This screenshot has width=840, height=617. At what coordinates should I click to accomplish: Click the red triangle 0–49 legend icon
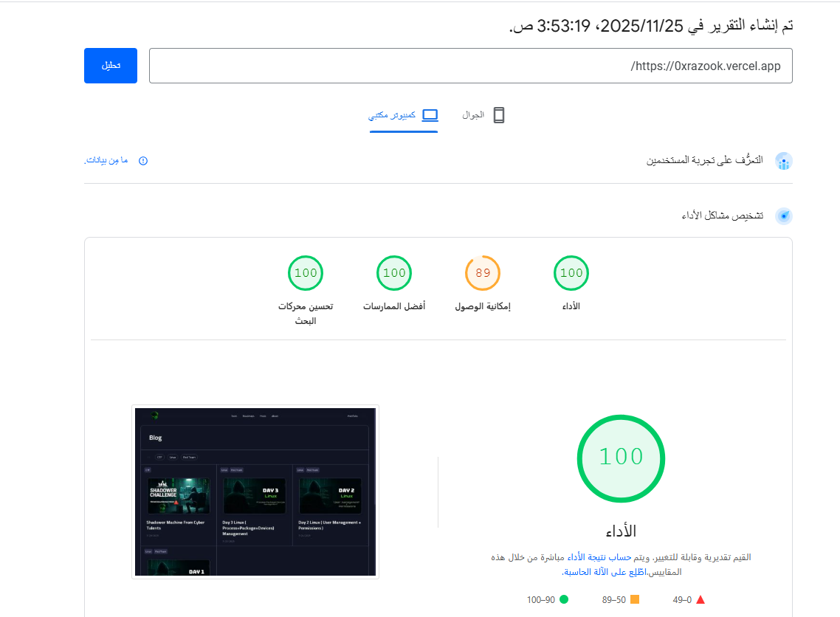700,599
